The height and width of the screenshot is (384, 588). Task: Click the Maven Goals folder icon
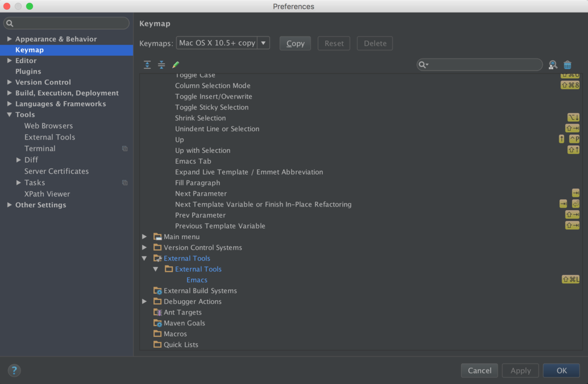(157, 323)
